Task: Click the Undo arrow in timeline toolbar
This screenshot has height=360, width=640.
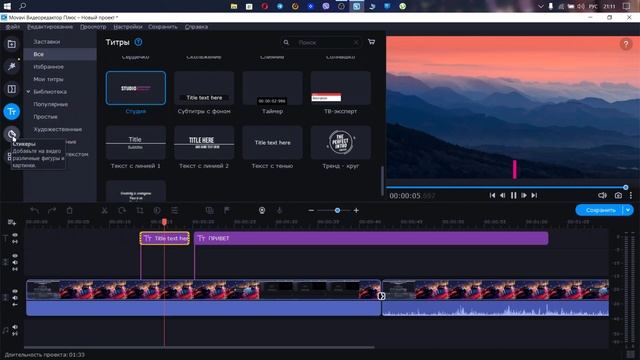Action: tap(35, 210)
